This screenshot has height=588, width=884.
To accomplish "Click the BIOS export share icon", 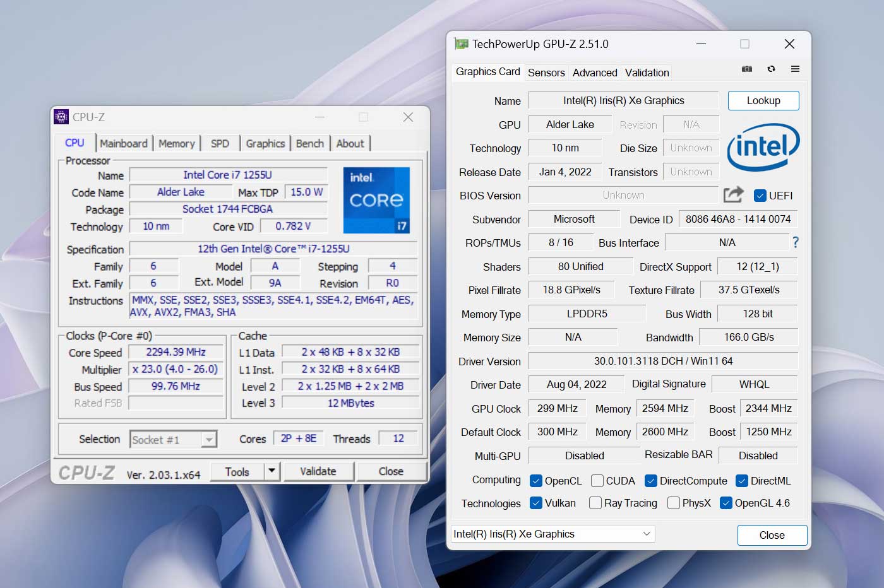I will click(733, 194).
